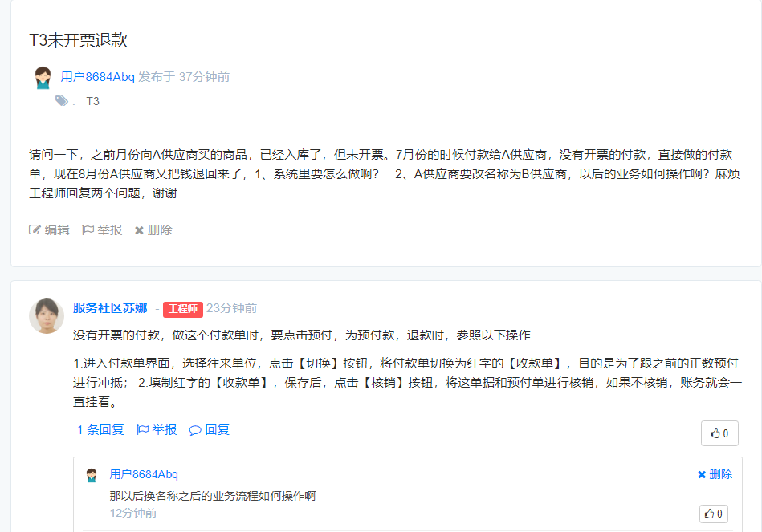Open profile link 服务社区苏娜
The image size is (762, 532).
coord(110,308)
